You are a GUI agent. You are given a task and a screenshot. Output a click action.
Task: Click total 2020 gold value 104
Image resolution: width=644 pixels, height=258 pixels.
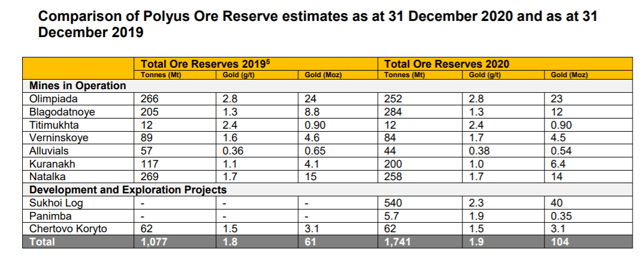560,242
